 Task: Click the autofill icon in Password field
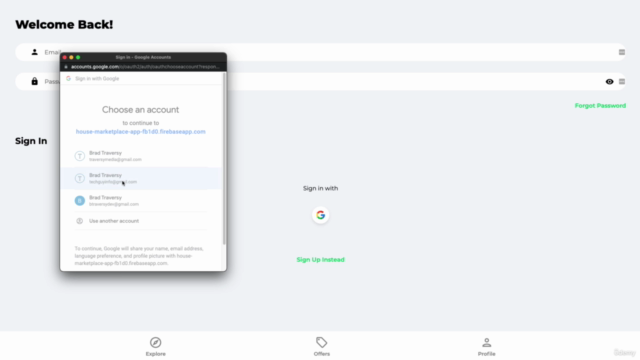coord(622,82)
